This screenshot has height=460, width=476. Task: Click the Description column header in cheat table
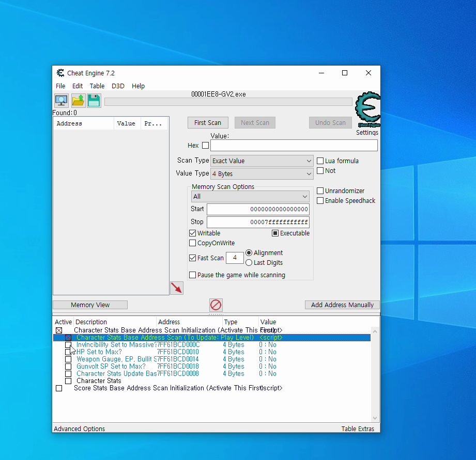(x=115, y=322)
